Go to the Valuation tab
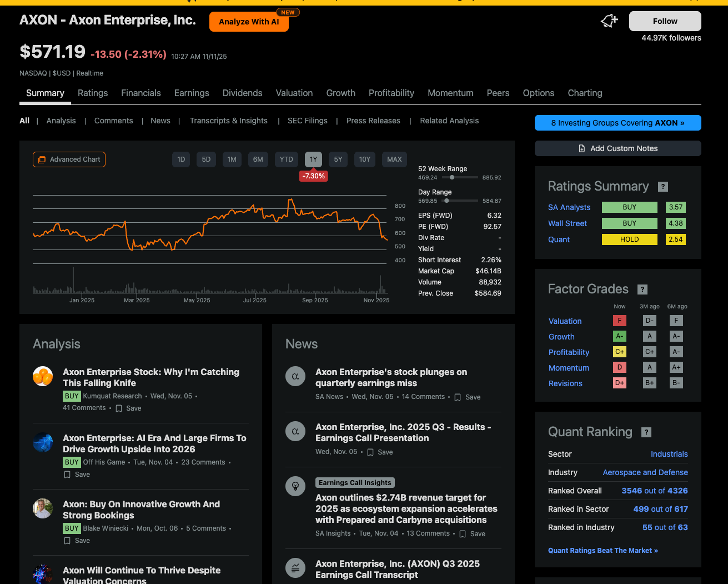The image size is (728, 584). [x=294, y=93]
